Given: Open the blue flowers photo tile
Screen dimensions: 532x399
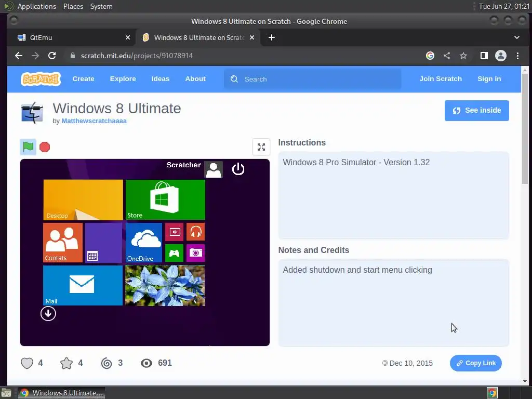Looking at the screenshot, I should point(165,285).
